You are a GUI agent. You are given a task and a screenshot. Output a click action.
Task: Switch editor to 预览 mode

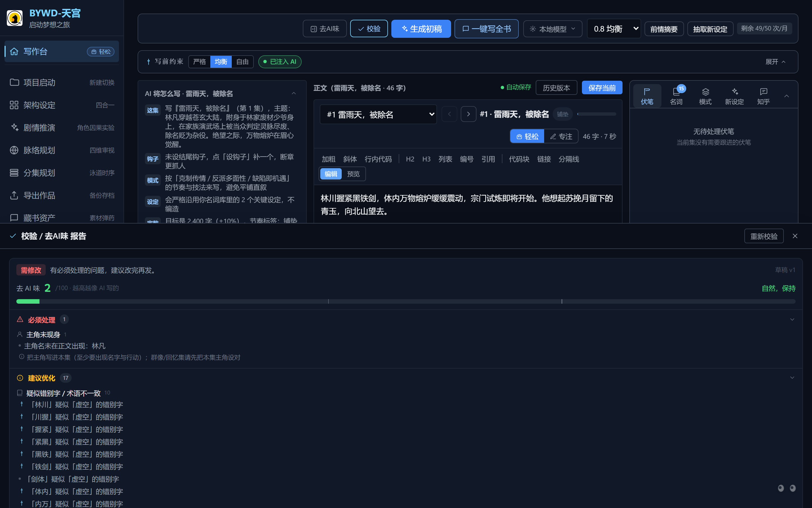[x=353, y=174]
